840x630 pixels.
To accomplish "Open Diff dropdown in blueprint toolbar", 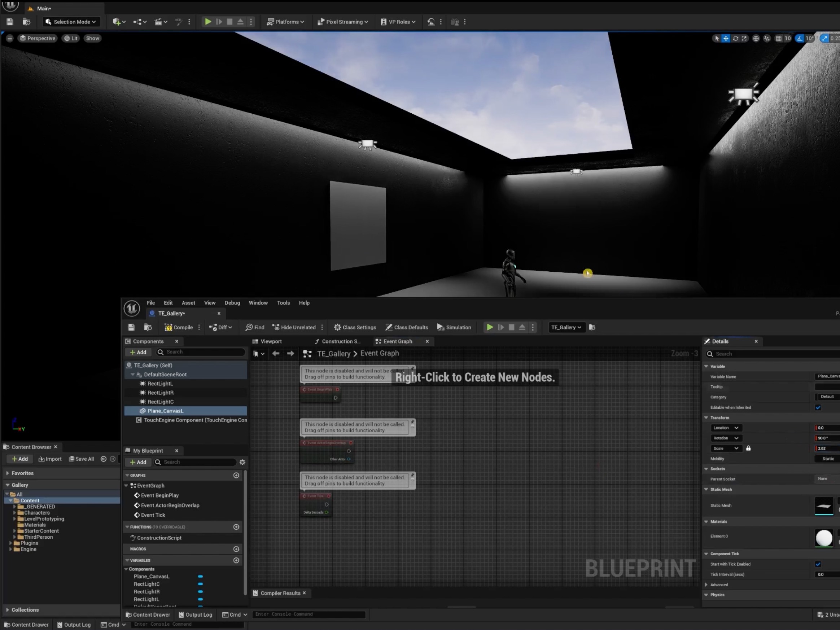I will 220,327.
